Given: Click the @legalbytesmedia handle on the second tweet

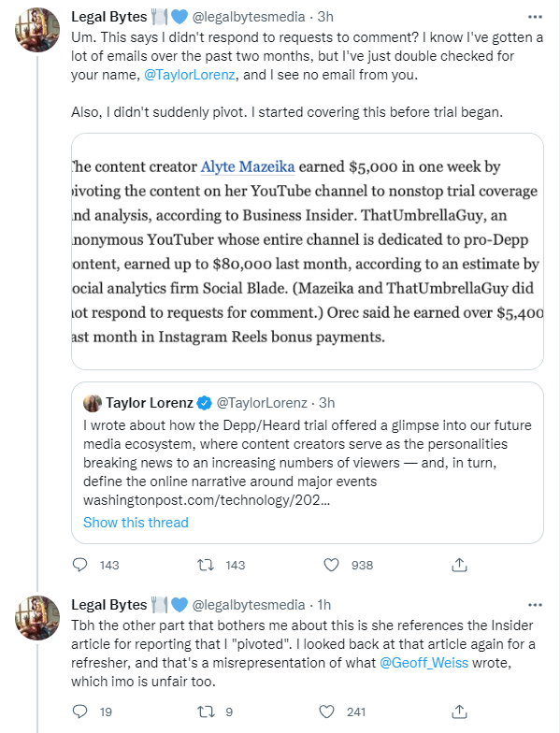Looking at the screenshot, I should (249, 605).
